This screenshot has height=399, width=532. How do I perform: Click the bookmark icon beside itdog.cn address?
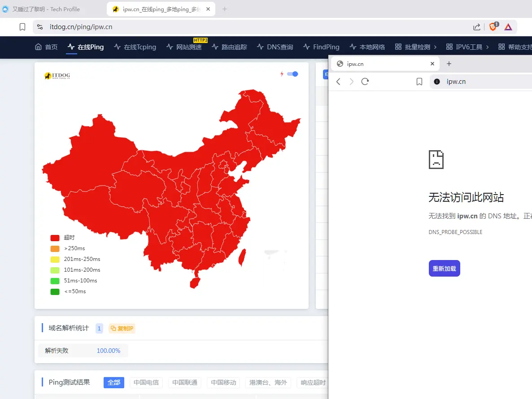pos(22,27)
